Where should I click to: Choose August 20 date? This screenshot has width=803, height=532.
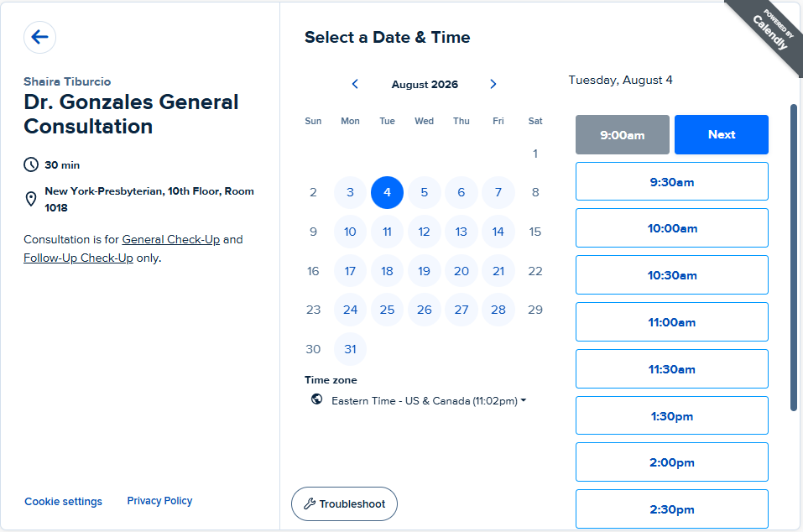point(461,271)
